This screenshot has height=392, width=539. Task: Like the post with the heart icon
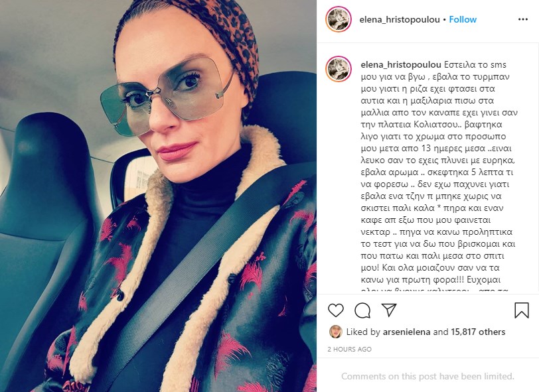pos(336,310)
